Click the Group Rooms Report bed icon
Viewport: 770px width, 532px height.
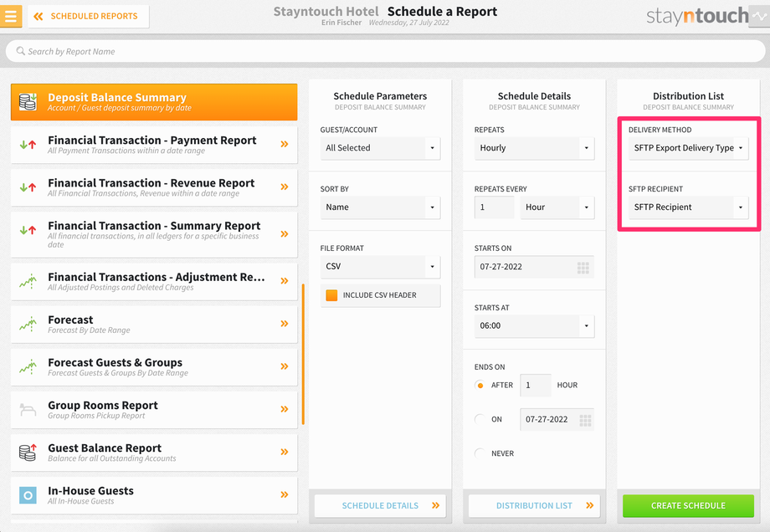(x=28, y=409)
